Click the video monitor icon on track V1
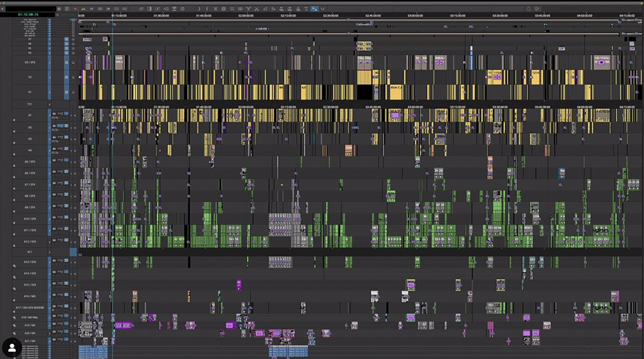Viewport: 644px width, 359px height. (x=73, y=92)
